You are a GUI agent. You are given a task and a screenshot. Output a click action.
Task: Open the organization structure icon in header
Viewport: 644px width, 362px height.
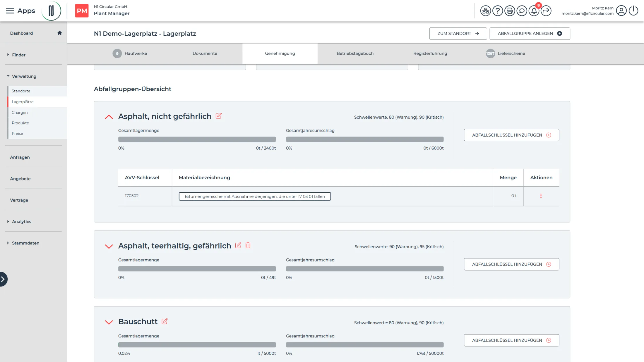click(485, 11)
